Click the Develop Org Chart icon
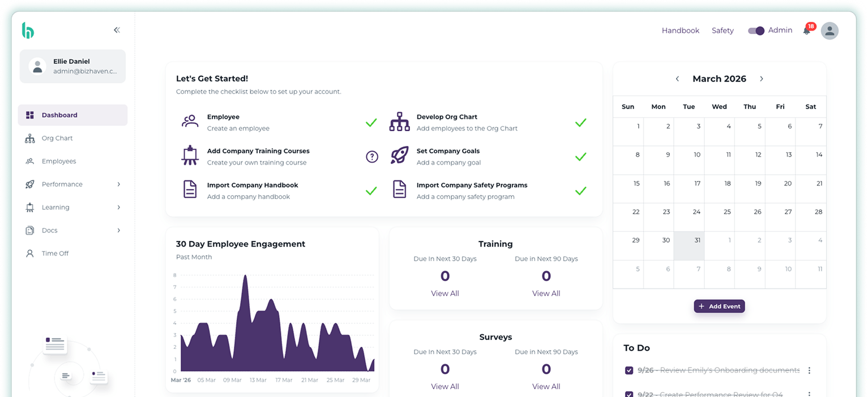868x397 pixels. (x=399, y=122)
